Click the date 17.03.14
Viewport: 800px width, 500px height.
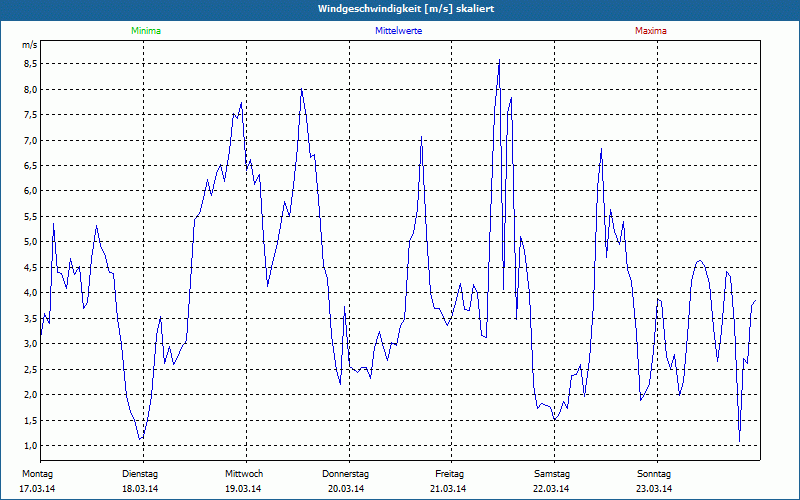coord(37,489)
